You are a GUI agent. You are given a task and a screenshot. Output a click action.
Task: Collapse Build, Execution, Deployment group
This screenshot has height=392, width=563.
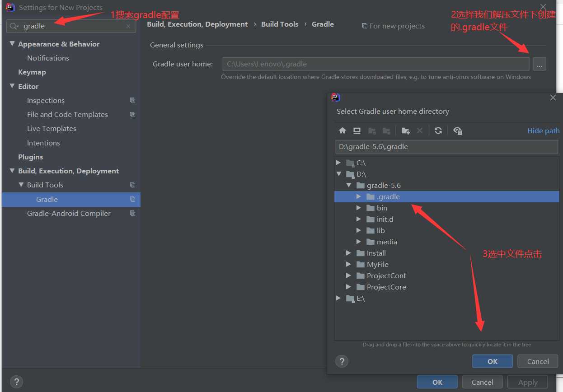[12, 171]
